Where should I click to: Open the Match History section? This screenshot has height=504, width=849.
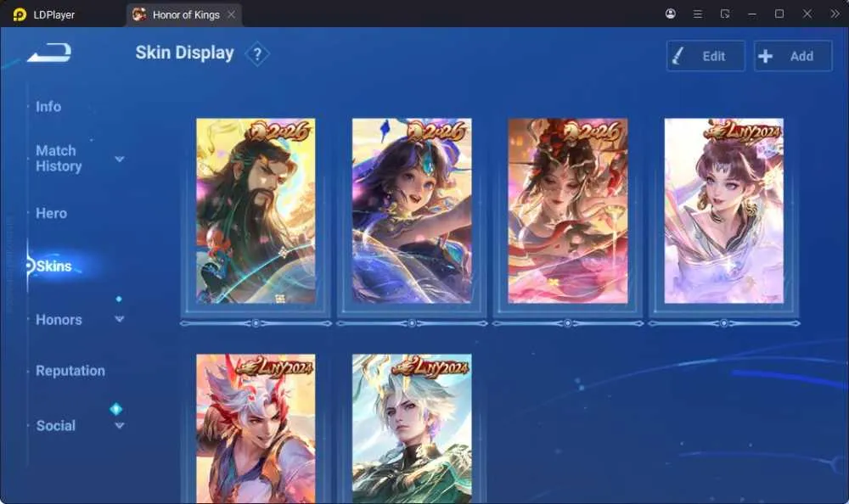(x=59, y=158)
